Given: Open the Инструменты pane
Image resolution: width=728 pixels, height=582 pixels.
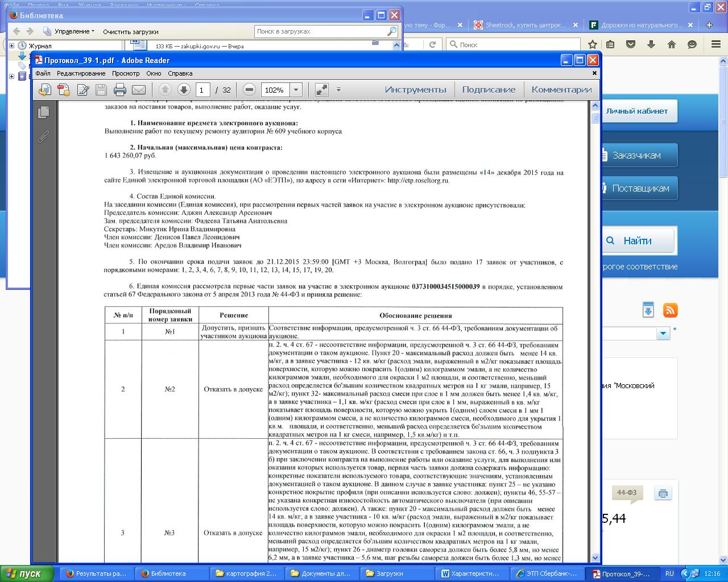Looking at the screenshot, I should pyautogui.click(x=415, y=90).
